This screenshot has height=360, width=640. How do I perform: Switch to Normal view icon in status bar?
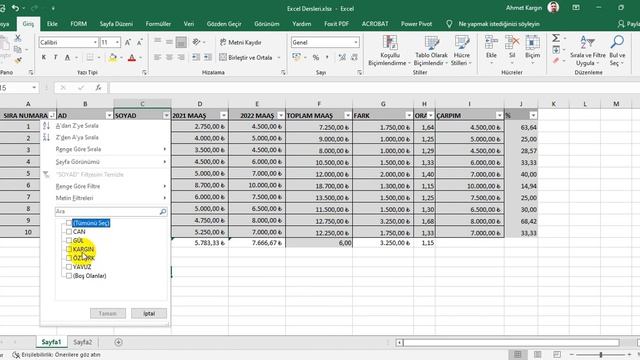518,354
